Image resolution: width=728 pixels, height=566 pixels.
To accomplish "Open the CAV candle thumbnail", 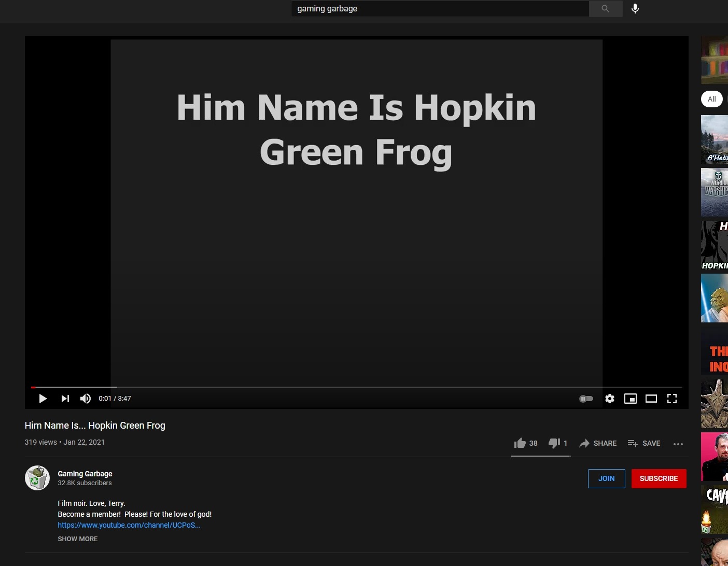I will pos(715,510).
